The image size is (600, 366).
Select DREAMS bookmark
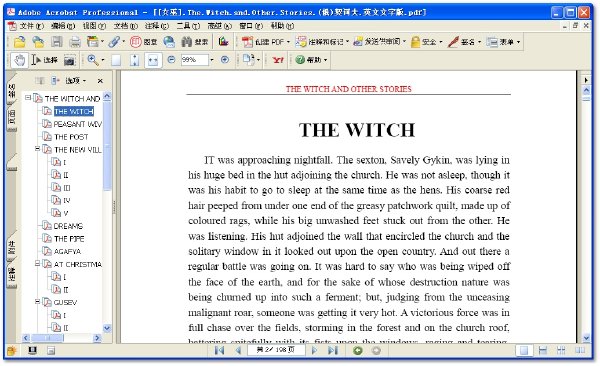(68, 226)
